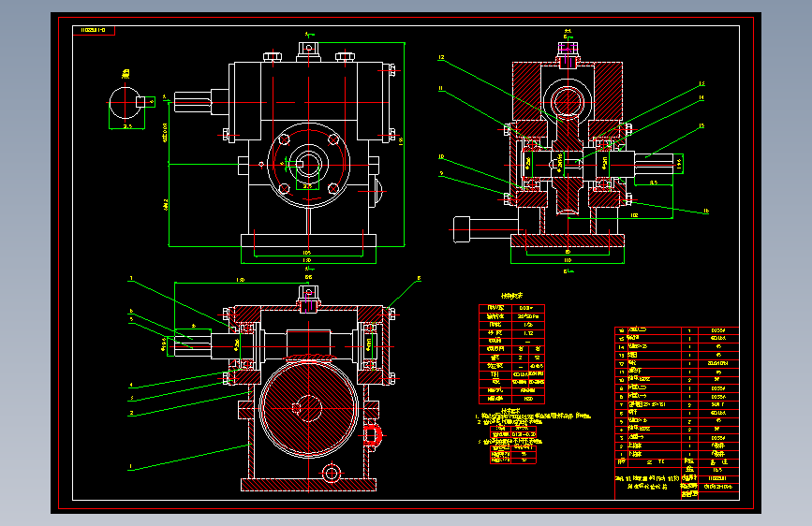This screenshot has height=526, width=812.
Task: Click the drawing number label in top-left corner
Action: [x=94, y=31]
